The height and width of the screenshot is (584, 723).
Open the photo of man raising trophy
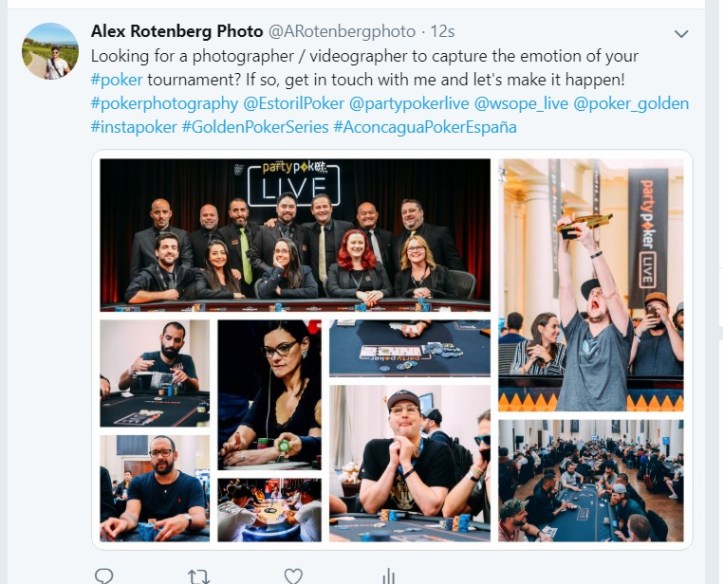[x=591, y=285]
